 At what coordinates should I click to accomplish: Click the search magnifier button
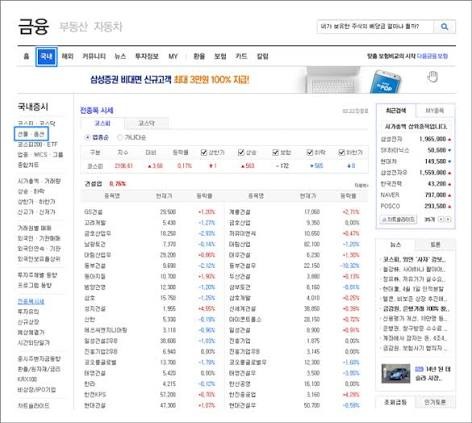click(x=444, y=27)
